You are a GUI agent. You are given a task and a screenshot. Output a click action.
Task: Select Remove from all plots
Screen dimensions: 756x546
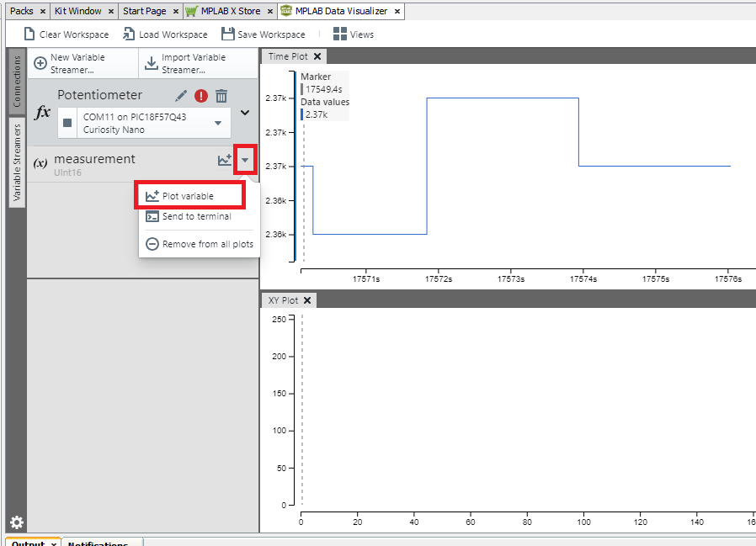click(200, 244)
